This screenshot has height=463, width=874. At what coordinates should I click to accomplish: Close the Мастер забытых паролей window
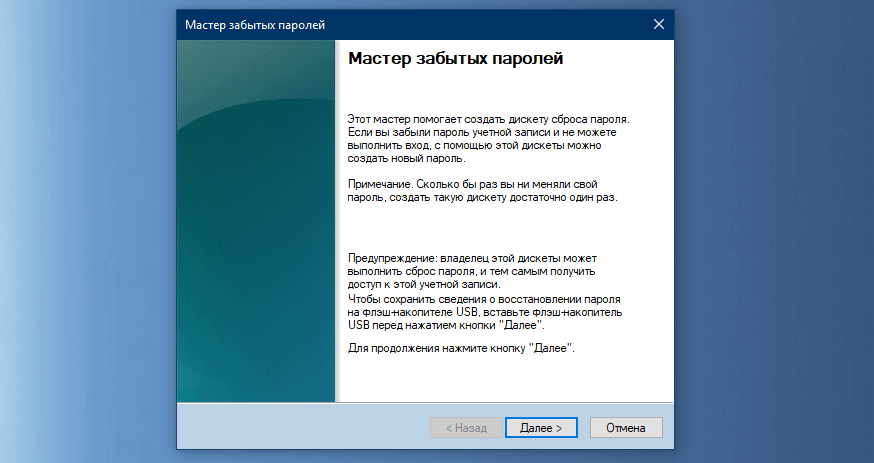click(659, 25)
